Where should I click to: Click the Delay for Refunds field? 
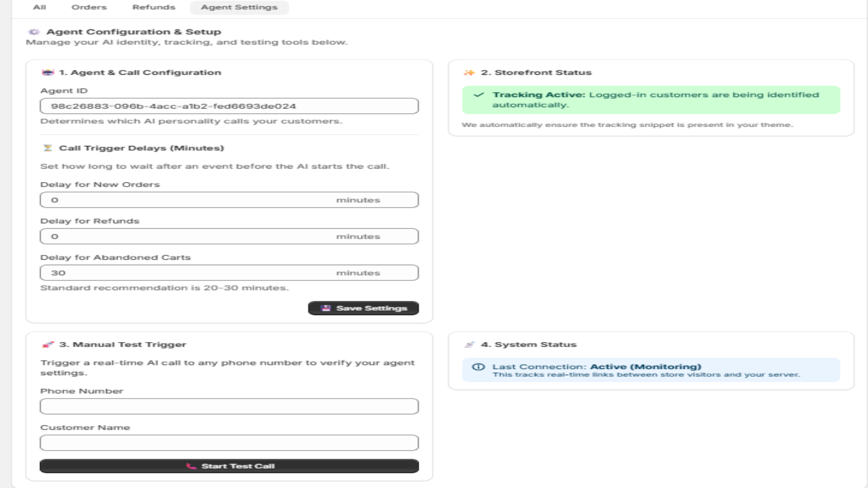pos(229,236)
